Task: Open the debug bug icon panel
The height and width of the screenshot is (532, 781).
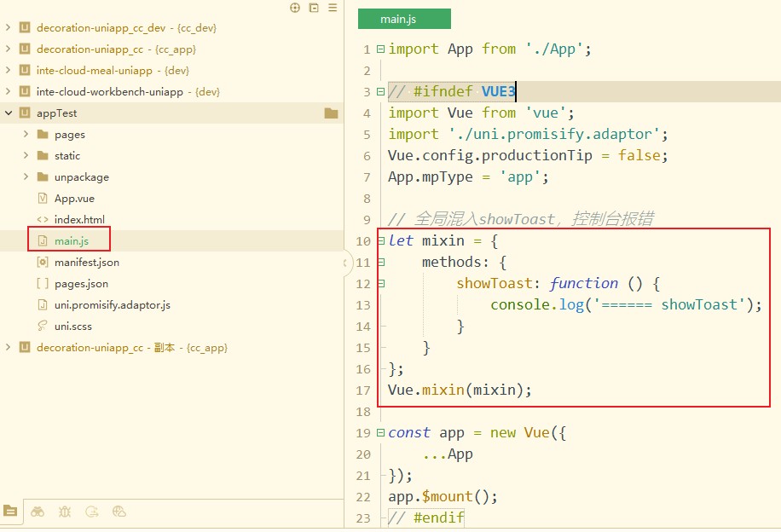Action: pos(65,512)
